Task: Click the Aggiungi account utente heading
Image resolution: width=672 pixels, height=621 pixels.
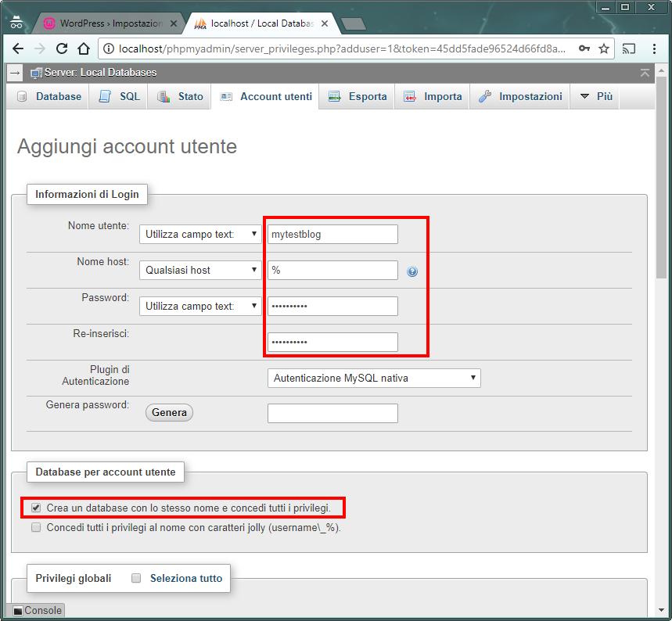Action: coord(127,146)
